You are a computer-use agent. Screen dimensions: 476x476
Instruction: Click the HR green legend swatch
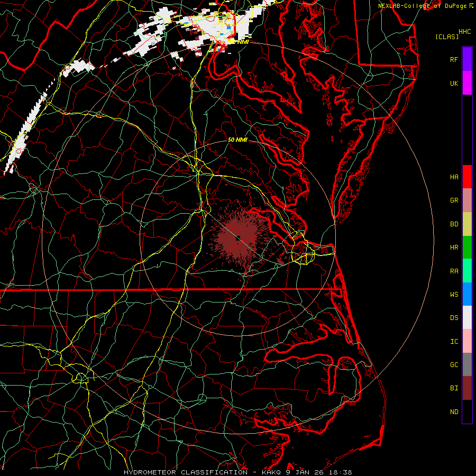[x=467, y=248]
